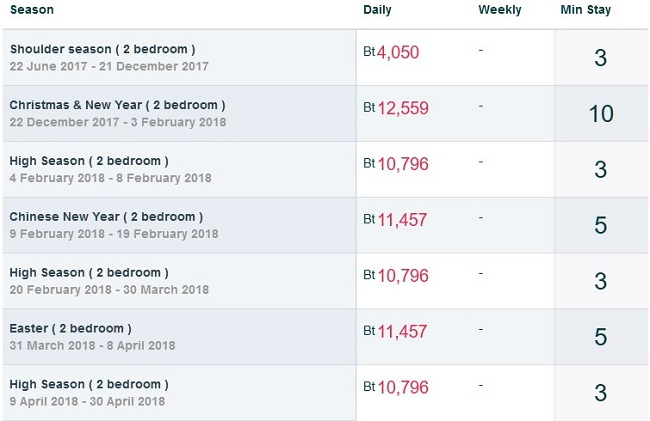
Task: Click the Bt 10,796 price for April High Season
Action: tap(396, 387)
